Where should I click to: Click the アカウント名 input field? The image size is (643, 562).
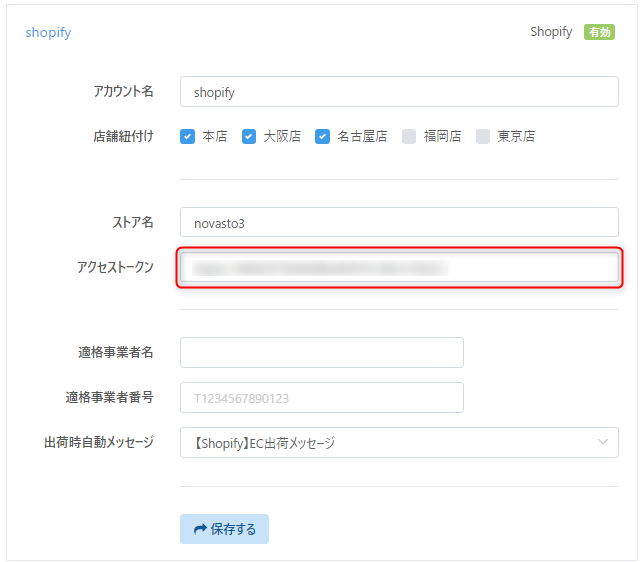tap(399, 91)
